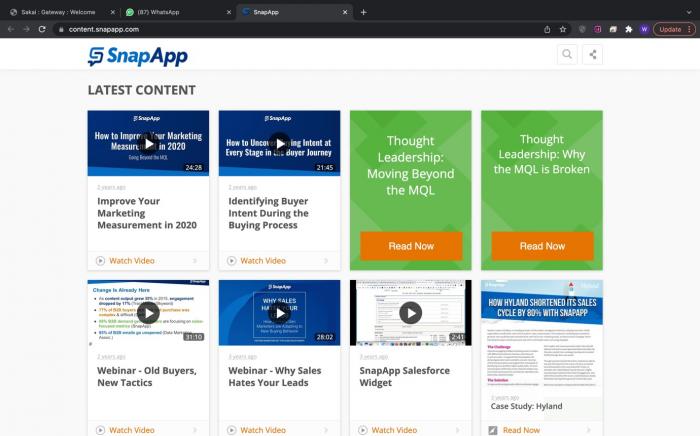Open title Identifying Buyer Intent During Buying Process

coord(268,213)
